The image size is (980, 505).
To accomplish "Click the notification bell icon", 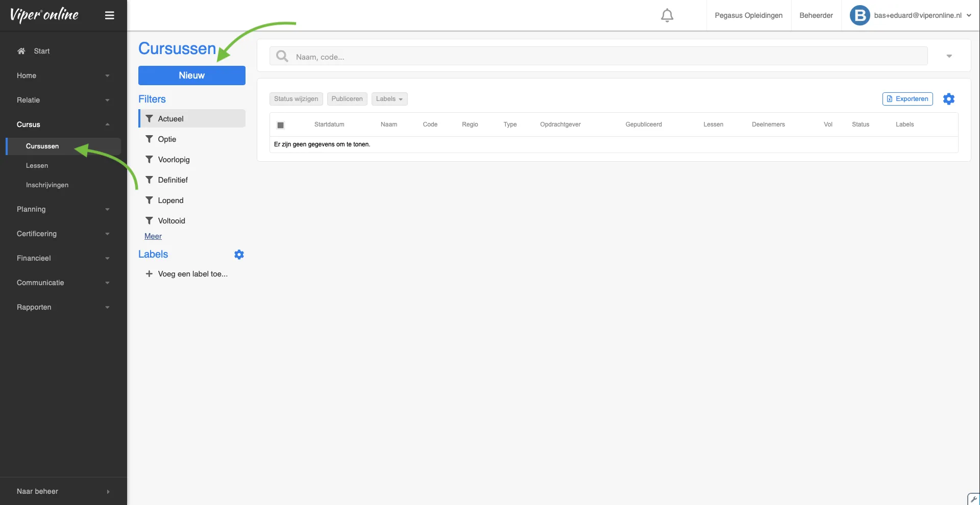I will point(667,15).
